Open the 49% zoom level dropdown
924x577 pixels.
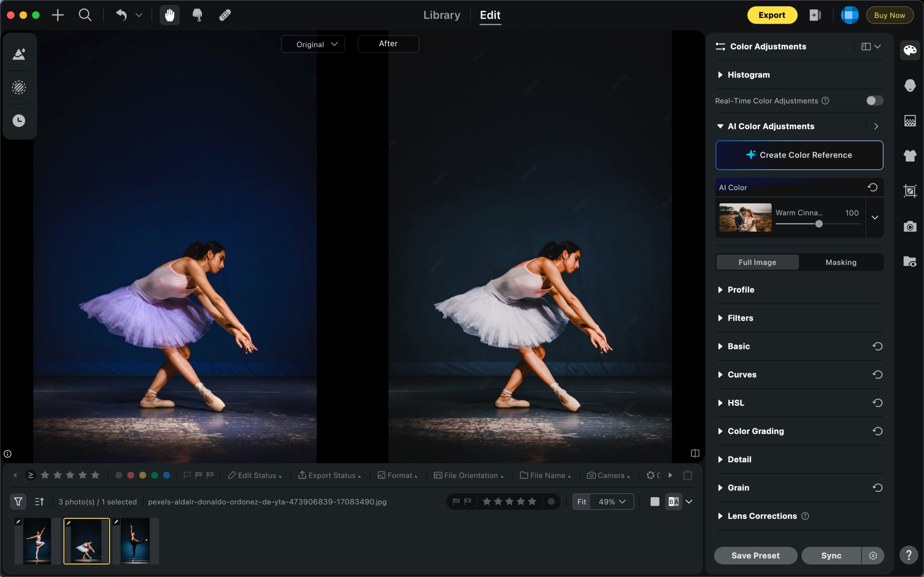click(612, 502)
